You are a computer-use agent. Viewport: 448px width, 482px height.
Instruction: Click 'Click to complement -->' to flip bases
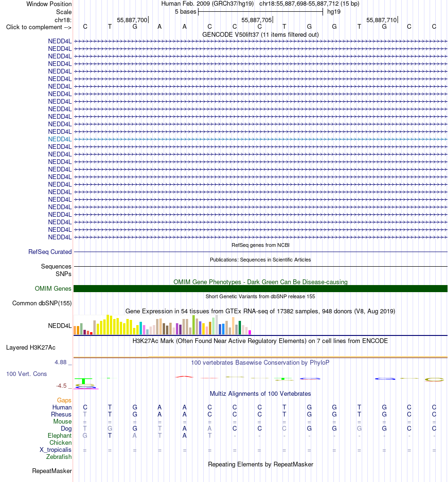(x=39, y=27)
